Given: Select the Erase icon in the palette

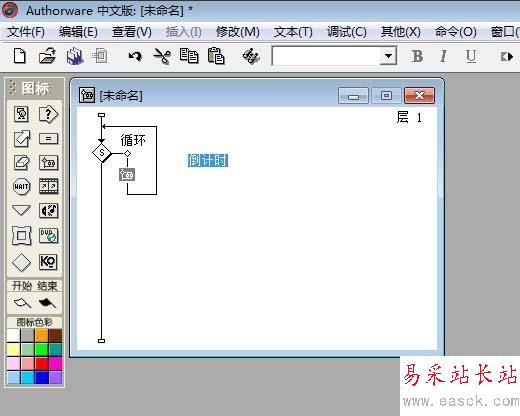Looking at the screenshot, I should coord(22,163).
